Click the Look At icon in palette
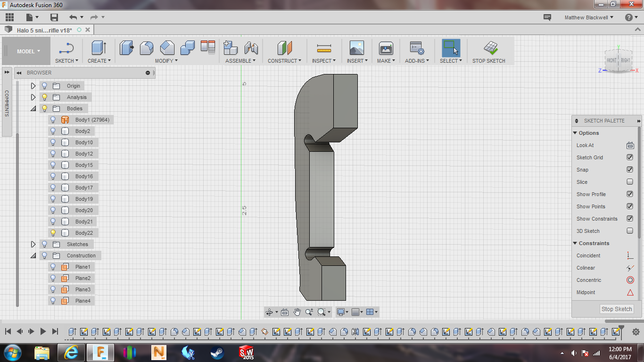This screenshot has height=362, width=644. pyautogui.click(x=630, y=145)
